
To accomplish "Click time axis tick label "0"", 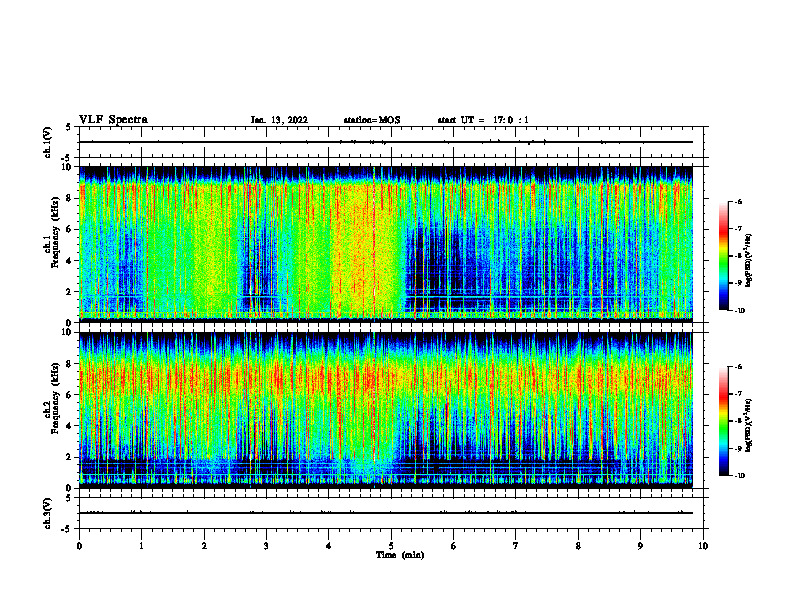I will (79, 546).
